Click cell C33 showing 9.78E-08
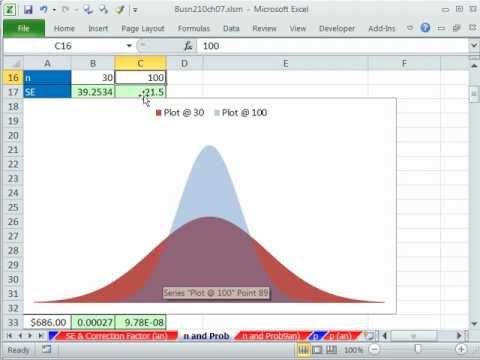This screenshot has height=360, width=480. point(140,322)
